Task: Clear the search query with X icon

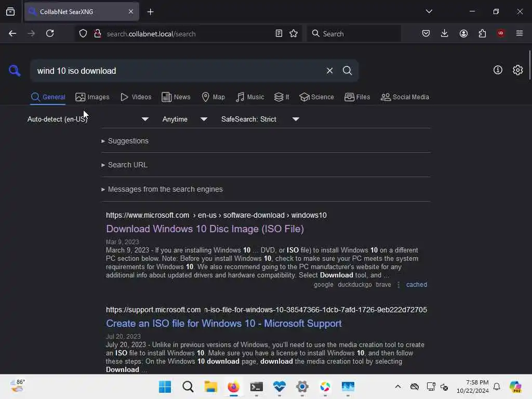Action: [329, 71]
